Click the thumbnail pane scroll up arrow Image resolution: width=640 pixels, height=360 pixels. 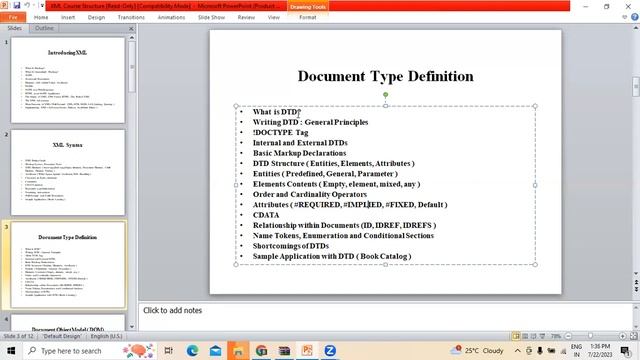132,38
